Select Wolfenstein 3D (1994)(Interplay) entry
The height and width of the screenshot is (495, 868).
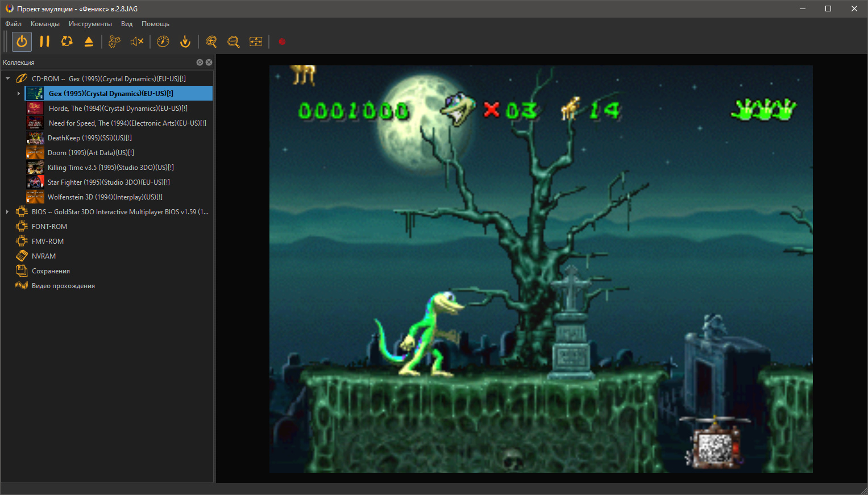pos(105,197)
